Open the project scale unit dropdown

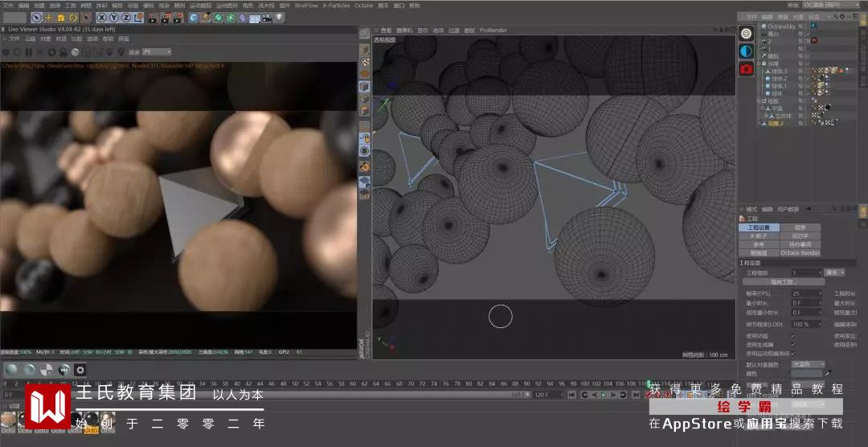[x=835, y=273]
